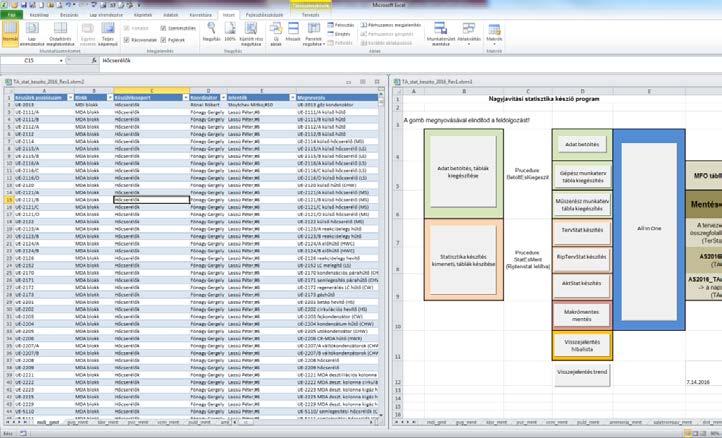
Task: Click Statisztika készítés kimeneti táblák button
Action: coord(463,260)
